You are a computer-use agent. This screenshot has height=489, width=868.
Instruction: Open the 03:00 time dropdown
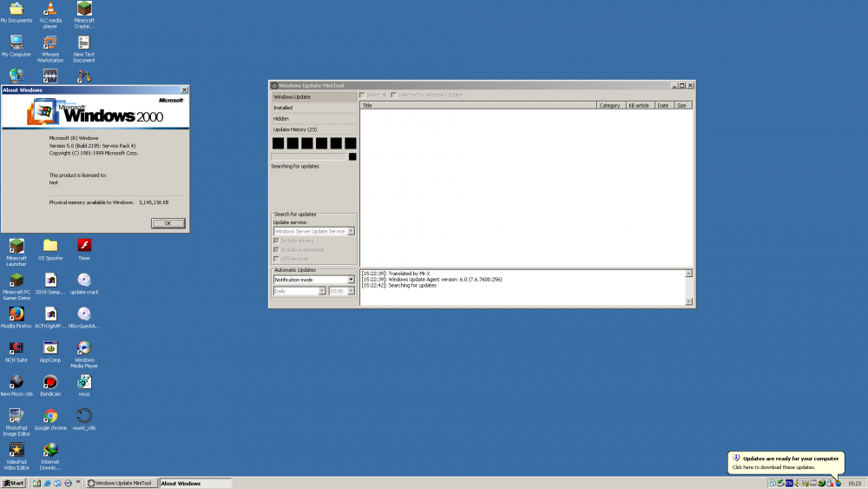341,291
